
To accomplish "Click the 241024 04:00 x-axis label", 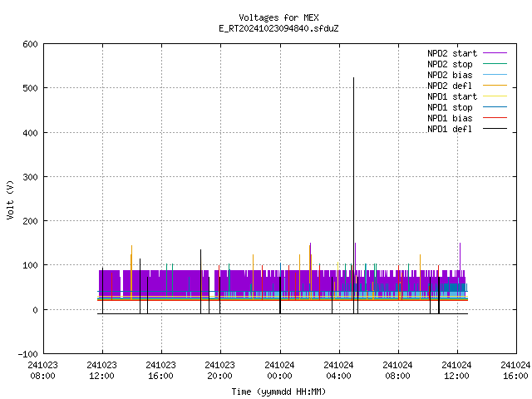I will click(338, 371).
